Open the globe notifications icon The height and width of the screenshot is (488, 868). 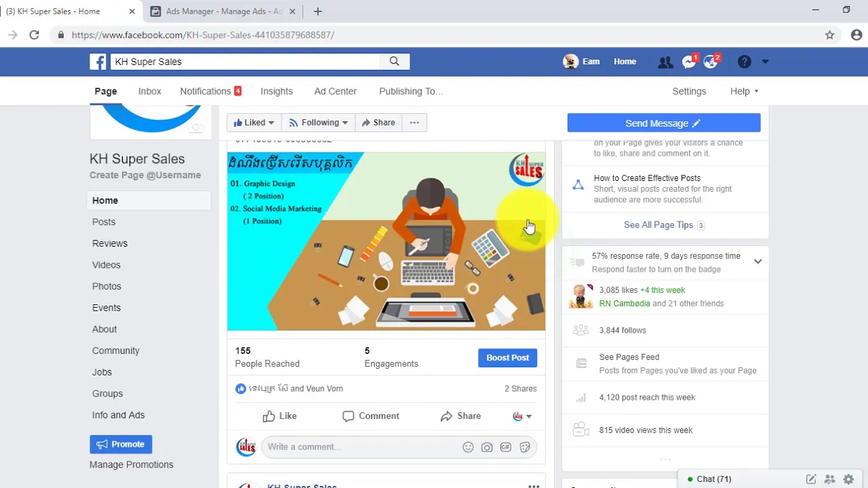pos(711,62)
